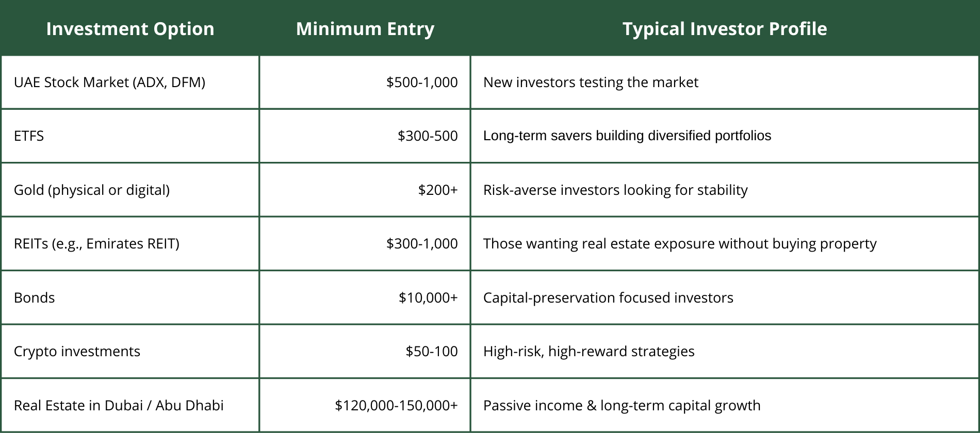Select the Crypto investments cell

77,352
